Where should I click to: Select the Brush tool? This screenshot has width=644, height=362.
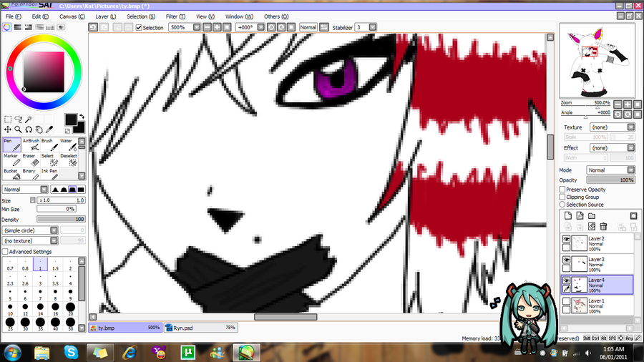click(49, 145)
